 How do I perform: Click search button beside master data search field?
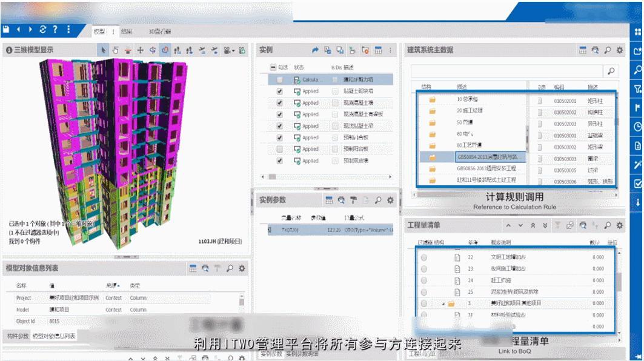pyautogui.click(x=611, y=71)
